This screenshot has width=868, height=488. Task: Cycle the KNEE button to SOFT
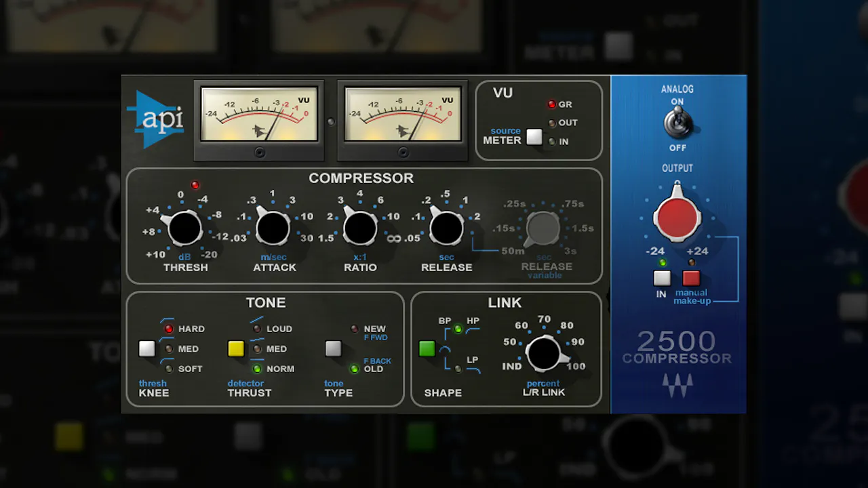pyautogui.click(x=146, y=348)
